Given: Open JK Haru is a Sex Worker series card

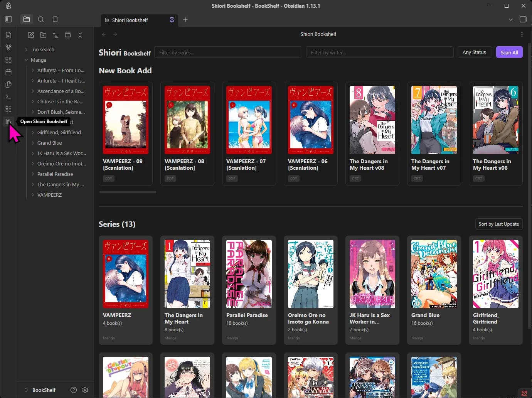Looking at the screenshot, I should 372,290.
